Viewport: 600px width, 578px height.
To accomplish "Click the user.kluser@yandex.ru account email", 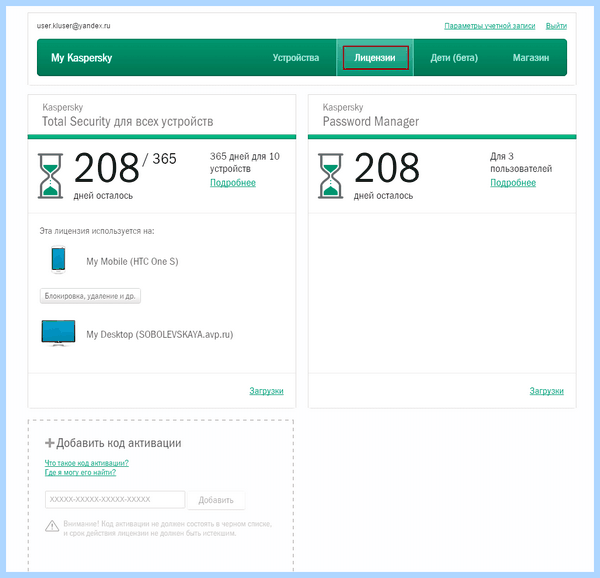I will point(73,26).
